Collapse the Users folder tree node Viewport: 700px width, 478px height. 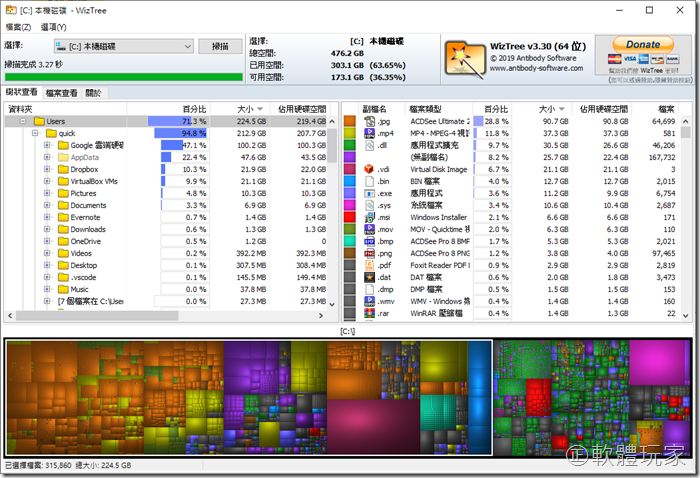tap(22, 121)
